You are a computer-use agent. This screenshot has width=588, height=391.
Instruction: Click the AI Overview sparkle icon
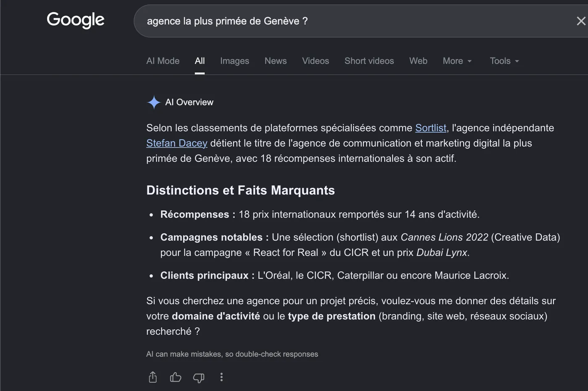[154, 102]
